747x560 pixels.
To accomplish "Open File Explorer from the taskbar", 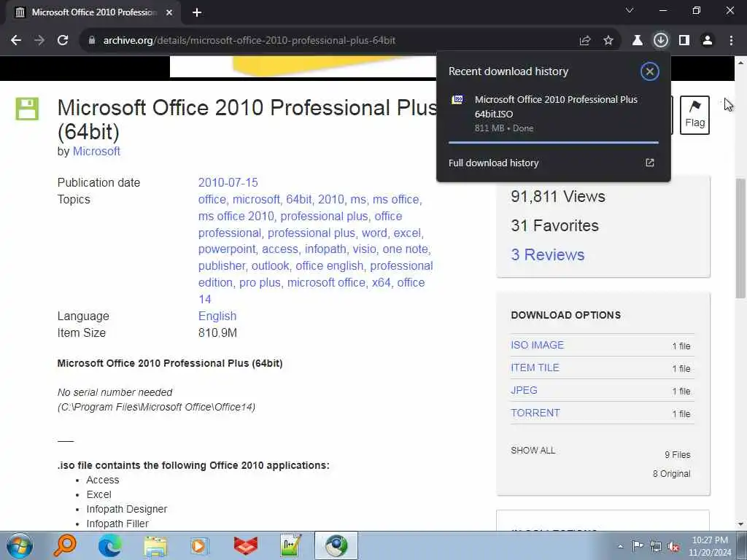I will tap(155, 545).
